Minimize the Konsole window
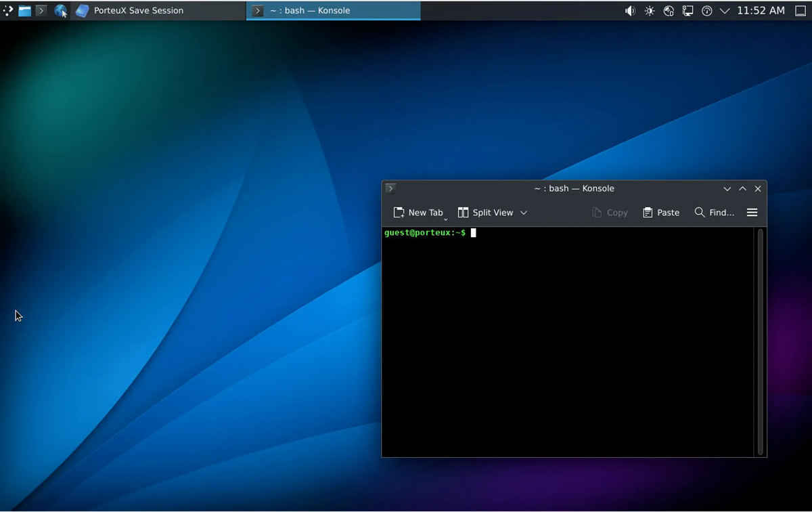Viewport: 812px width, 512px height. 727,189
